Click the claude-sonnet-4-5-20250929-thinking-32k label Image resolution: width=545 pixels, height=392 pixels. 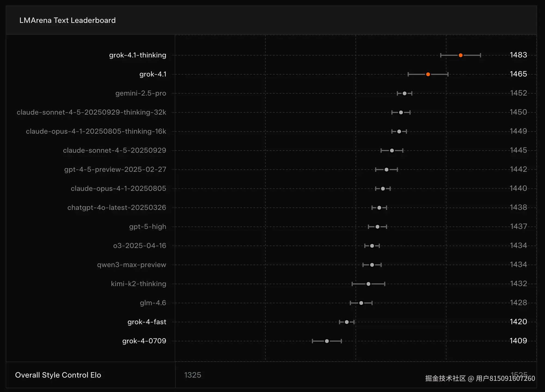coord(91,112)
